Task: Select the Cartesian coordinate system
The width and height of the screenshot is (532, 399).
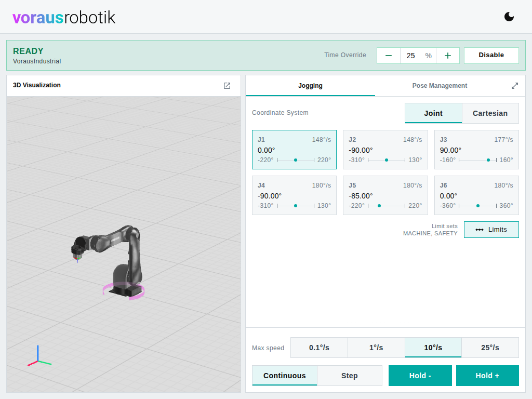Action: tap(490, 113)
